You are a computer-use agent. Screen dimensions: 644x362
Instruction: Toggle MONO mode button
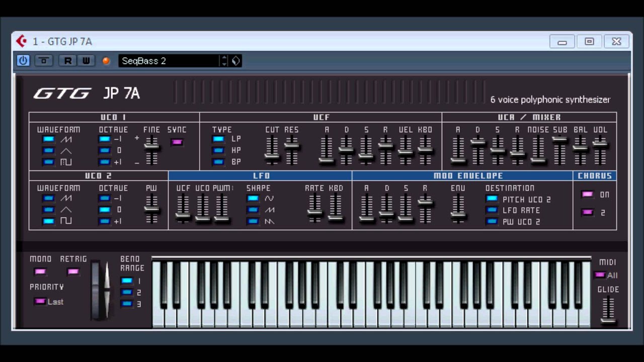point(40,272)
